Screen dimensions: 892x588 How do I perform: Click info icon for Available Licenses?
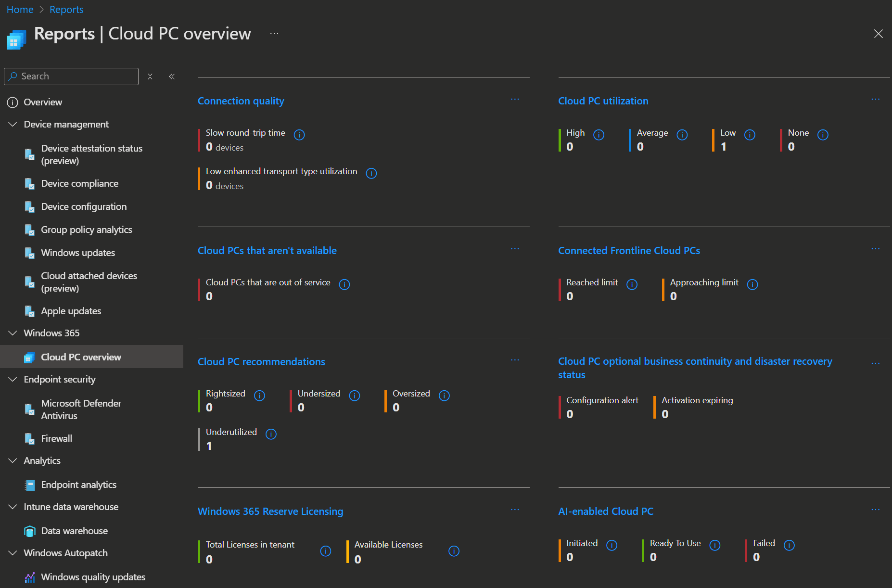click(454, 551)
